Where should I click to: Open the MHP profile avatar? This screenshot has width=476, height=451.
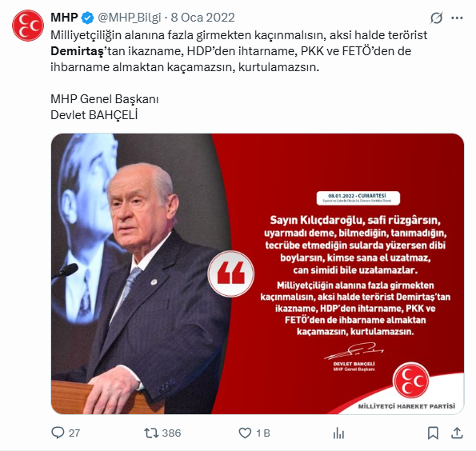[x=28, y=26]
